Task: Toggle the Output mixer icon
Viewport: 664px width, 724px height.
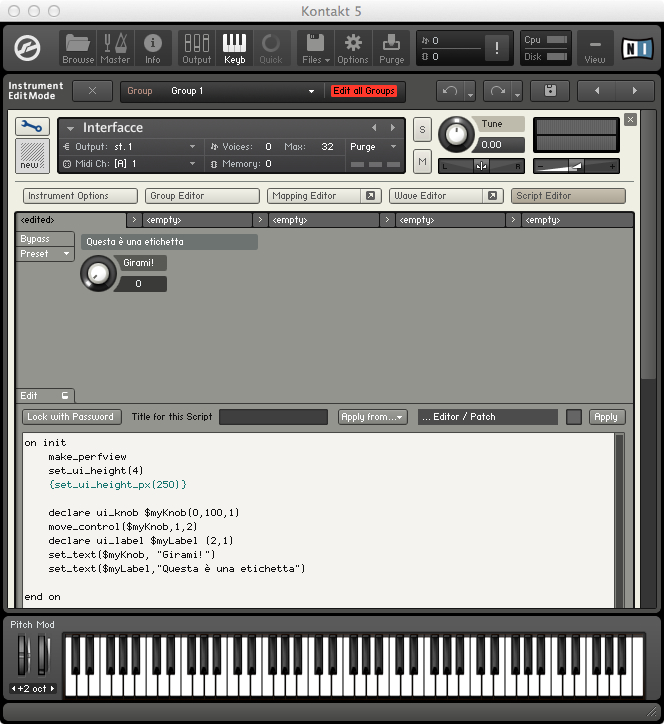Action: (196, 46)
